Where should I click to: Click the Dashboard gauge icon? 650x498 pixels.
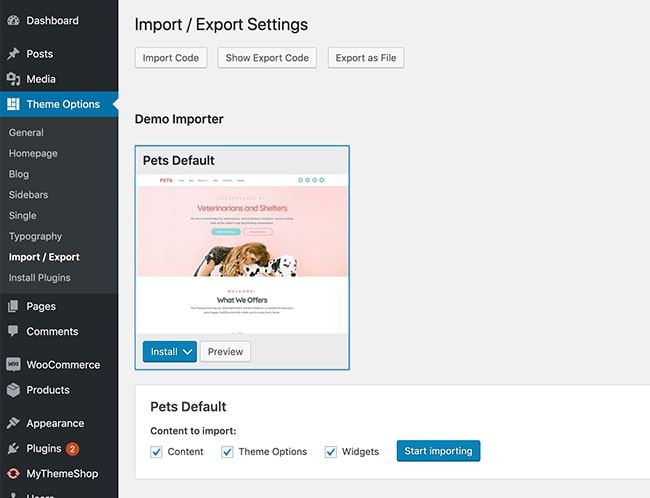pyautogui.click(x=13, y=20)
